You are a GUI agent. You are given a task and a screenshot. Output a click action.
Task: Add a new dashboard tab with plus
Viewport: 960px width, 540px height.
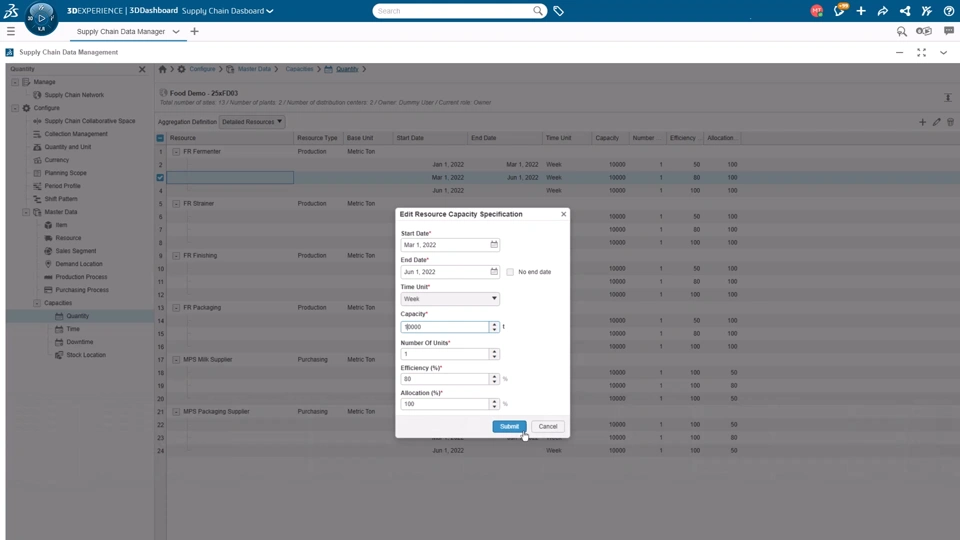195,31
